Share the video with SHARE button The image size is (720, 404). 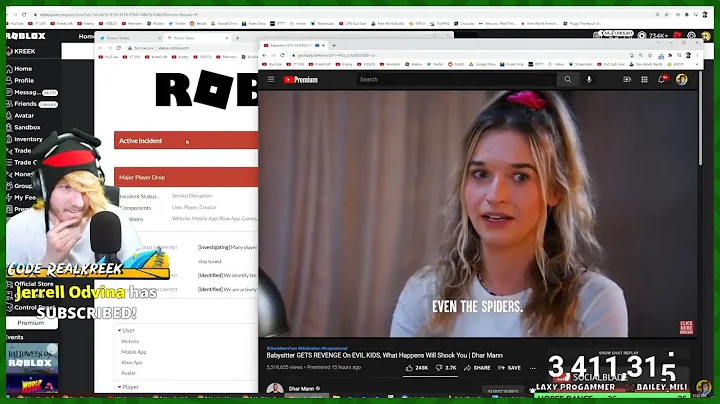pos(477,368)
